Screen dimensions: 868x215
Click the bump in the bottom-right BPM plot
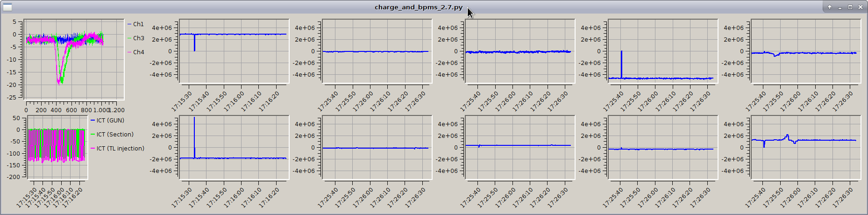tap(787, 136)
